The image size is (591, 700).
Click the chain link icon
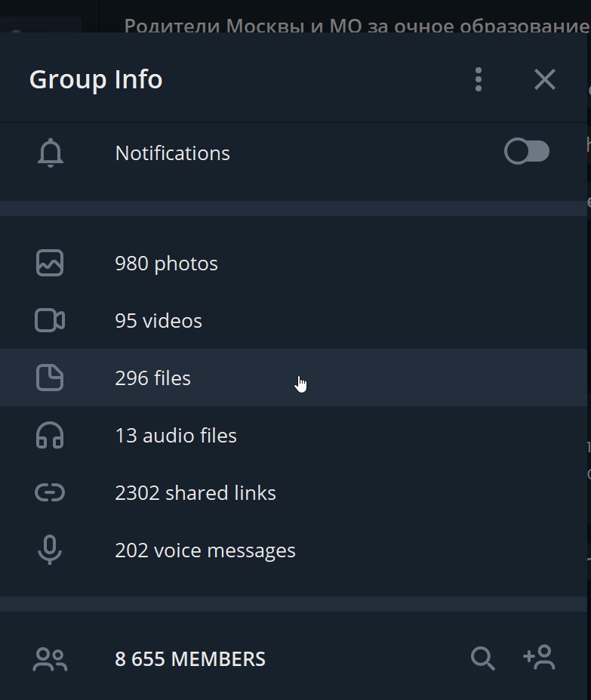tap(51, 493)
